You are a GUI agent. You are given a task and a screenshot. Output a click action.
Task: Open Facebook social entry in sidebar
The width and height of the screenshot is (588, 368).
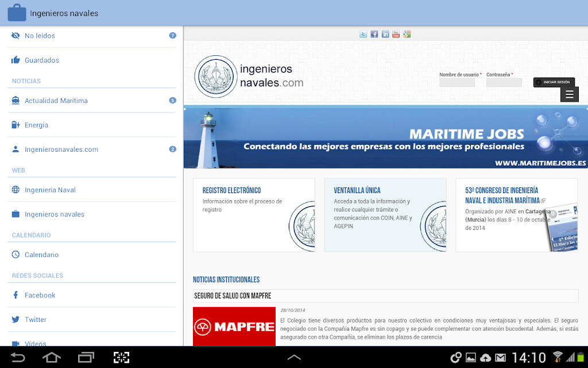(92, 295)
